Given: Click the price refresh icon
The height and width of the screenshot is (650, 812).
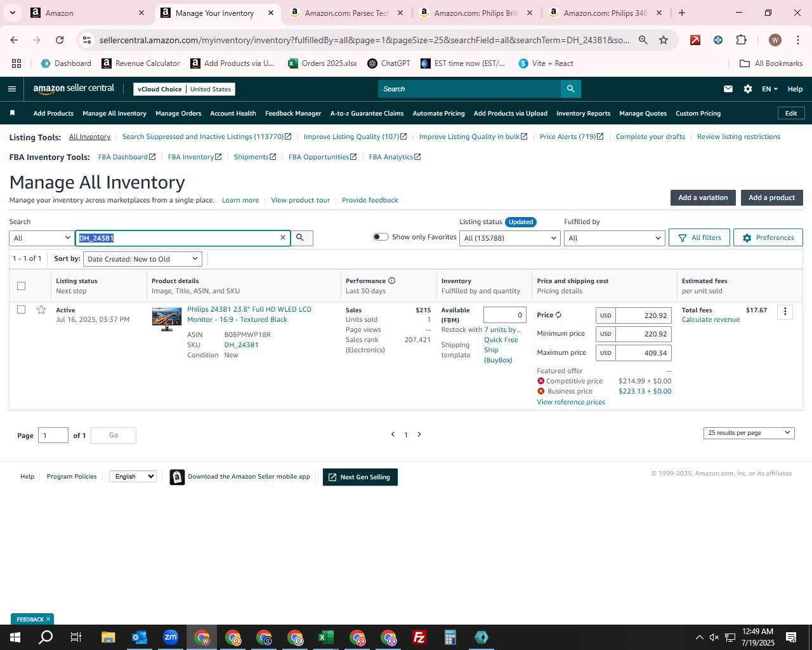Looking at the screenshot, I should point(558,315).
